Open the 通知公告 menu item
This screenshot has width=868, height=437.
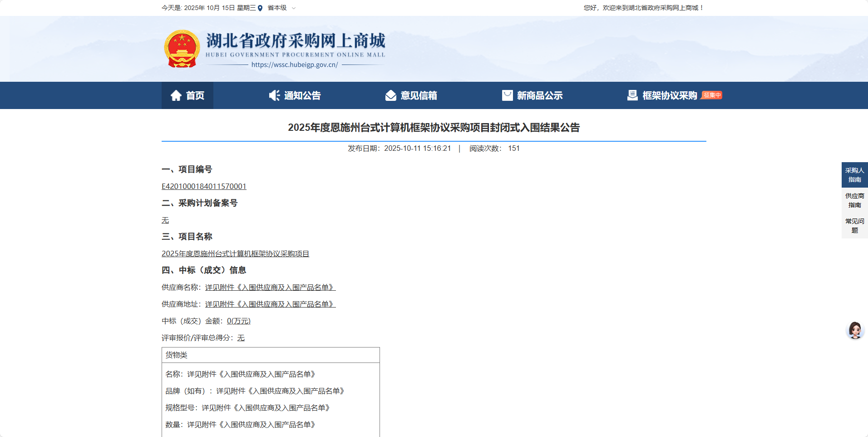(x=302, y=95)
